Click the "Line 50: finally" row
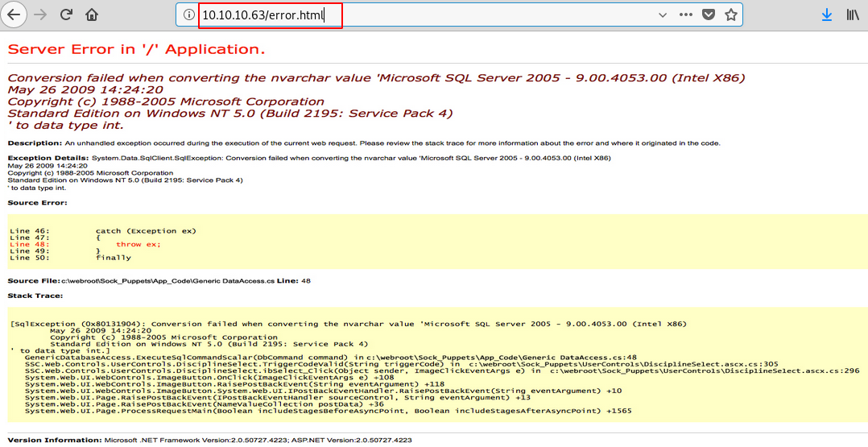868x447 pixels. point(71,258)
